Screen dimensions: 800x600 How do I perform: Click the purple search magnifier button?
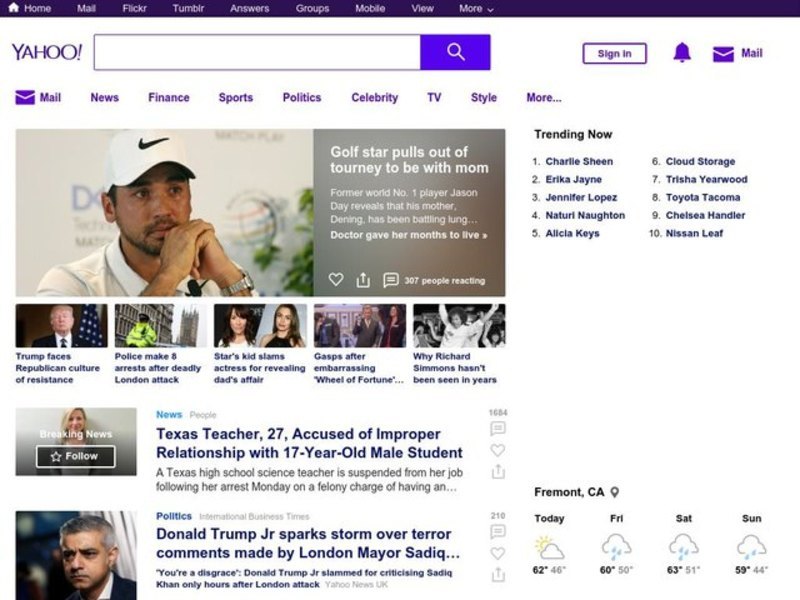[455, 52]
